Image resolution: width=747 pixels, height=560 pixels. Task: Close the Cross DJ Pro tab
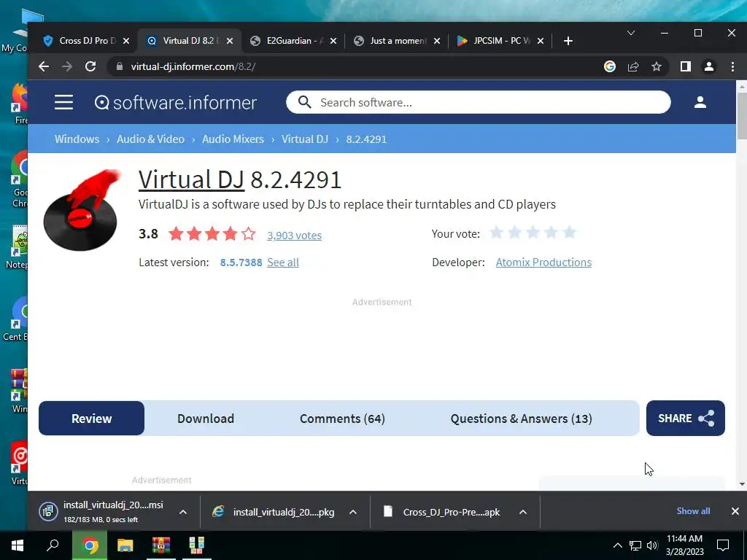[x=125, y=41]
